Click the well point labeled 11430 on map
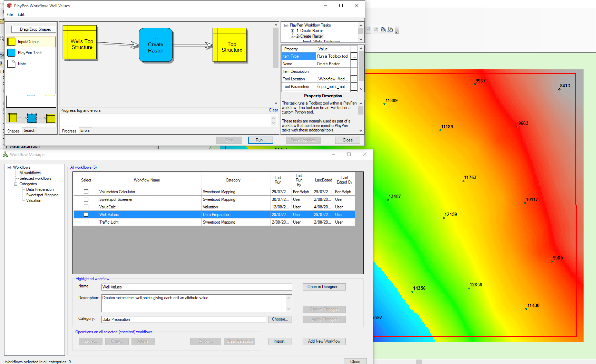Image resolution: width=596 pixels, height=364 pixels. tap(526, 309)
